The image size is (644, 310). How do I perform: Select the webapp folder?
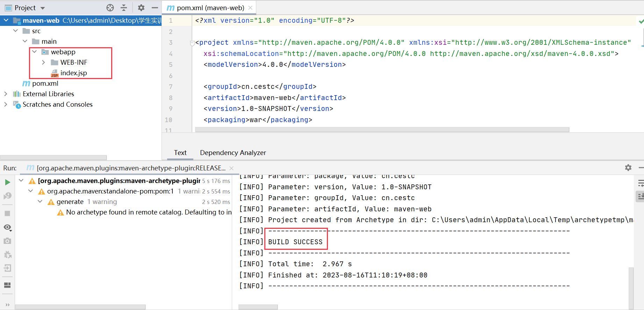tap(63, 52)
